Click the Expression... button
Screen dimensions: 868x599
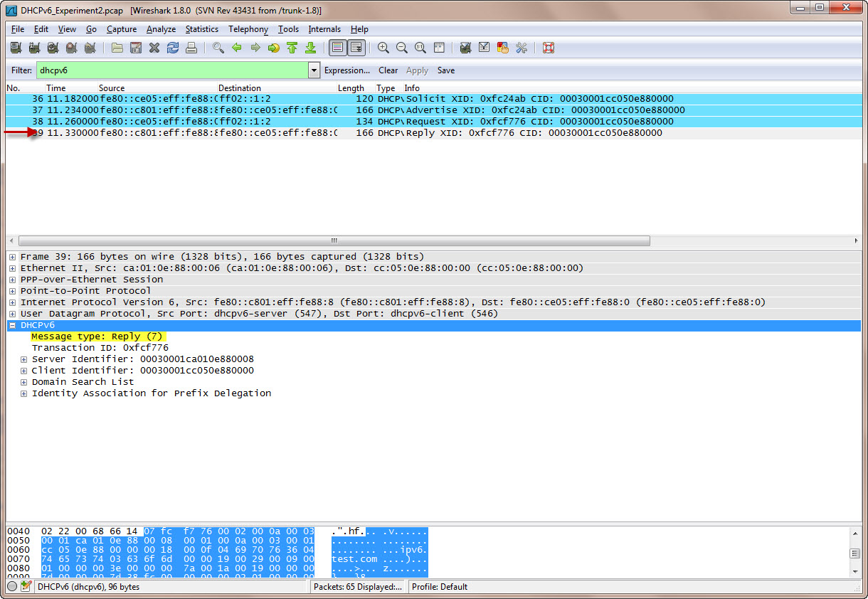(x=346, y=70)
